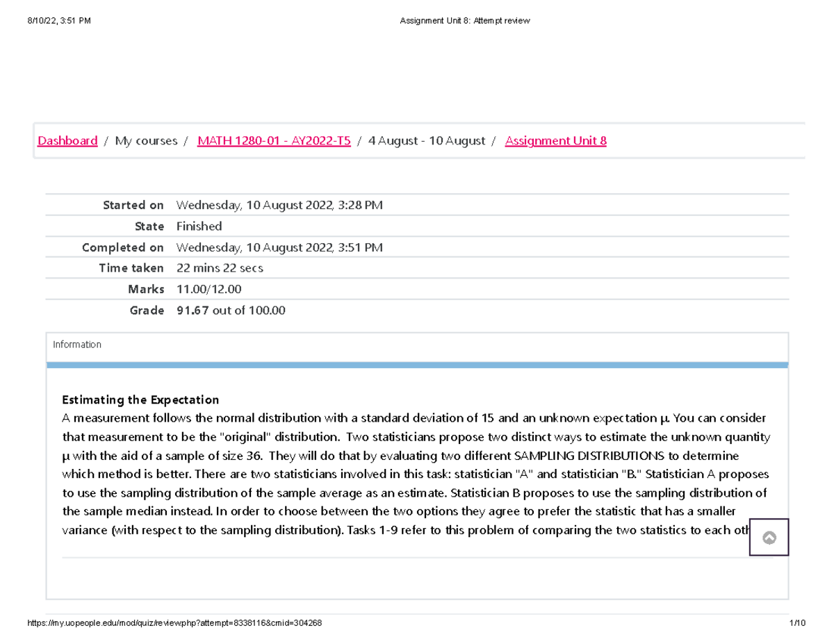
Task: Click the page number 1/10
Action: (x=798, y=622)
